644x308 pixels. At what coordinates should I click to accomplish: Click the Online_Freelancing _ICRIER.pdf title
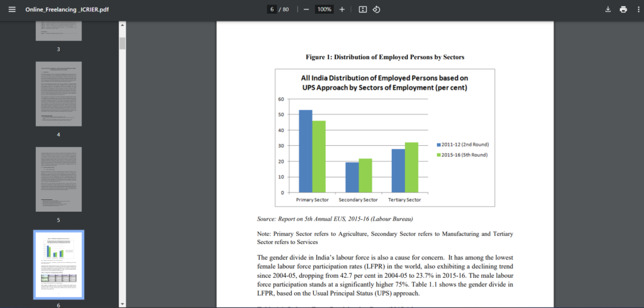tap(67, 9)
